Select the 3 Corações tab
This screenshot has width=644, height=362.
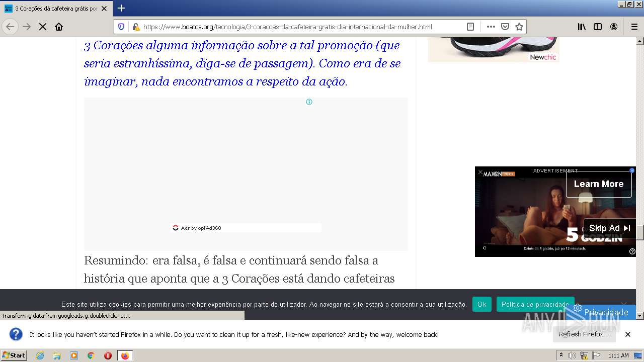[56, 9]
